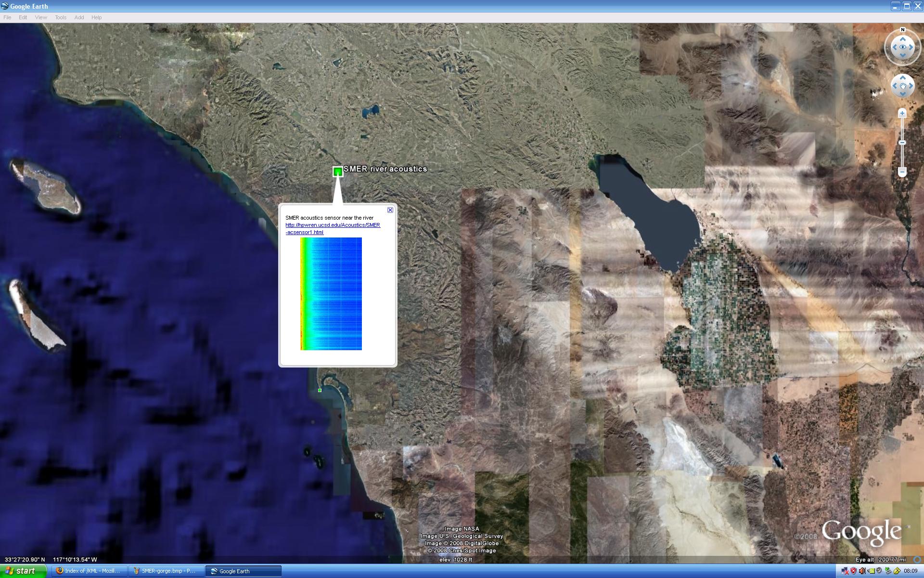
Task: Click the safely remove hardware tray icon
Action: click(x=888, y=571)
